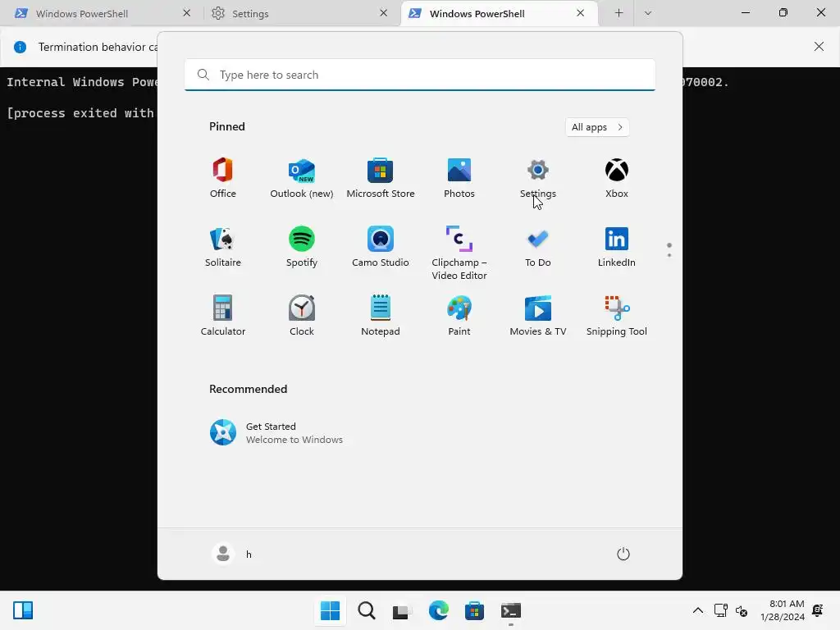Expand the new tab profile dropdown
Image resolution: width=840 pixels, height=630 pixels.
tap(648, 13)
